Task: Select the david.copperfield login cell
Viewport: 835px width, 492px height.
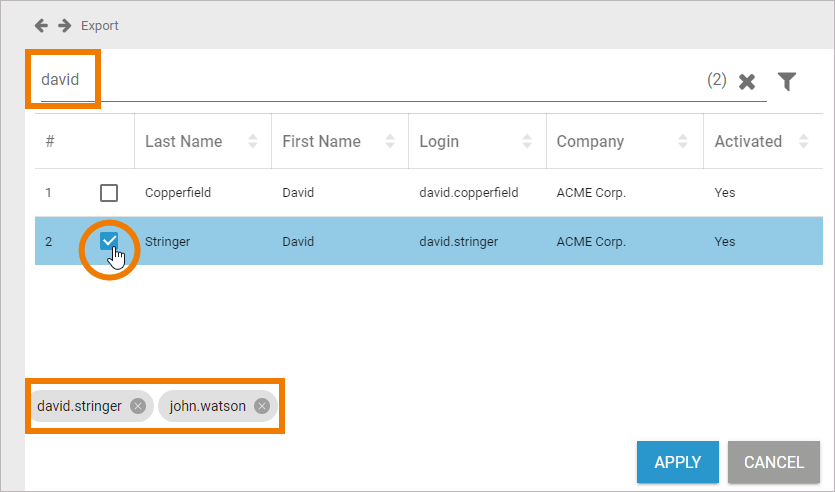Action: (469, 193)
